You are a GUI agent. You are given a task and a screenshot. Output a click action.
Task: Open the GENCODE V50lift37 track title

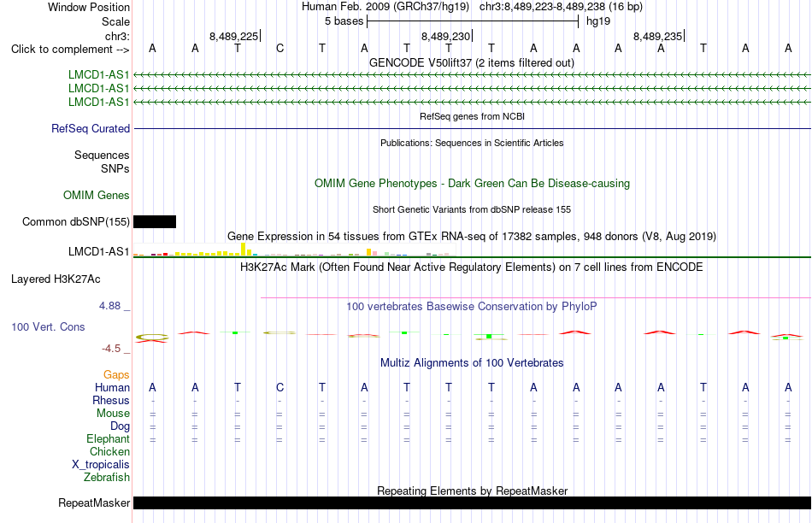472,62
